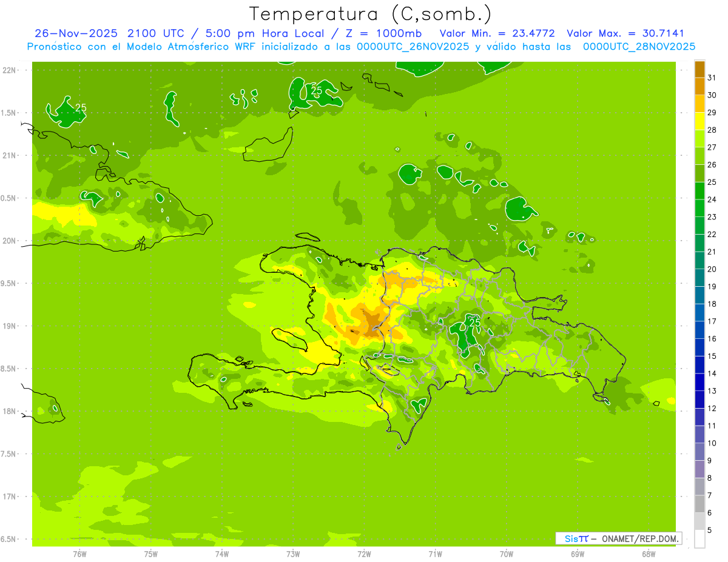Select the 'Z = 1000mb' level text
The width and height of the screenshot is (728, 562).
[383, 33]
